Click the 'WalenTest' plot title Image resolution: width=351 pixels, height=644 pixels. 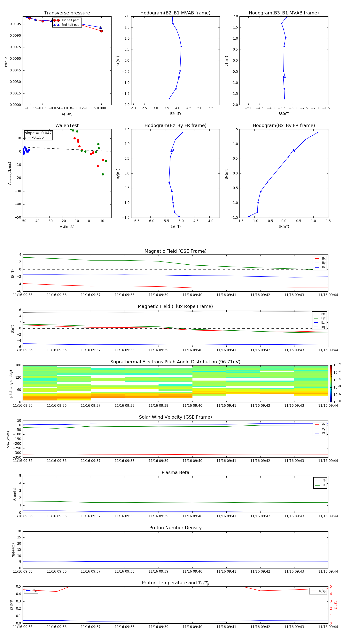67,125
